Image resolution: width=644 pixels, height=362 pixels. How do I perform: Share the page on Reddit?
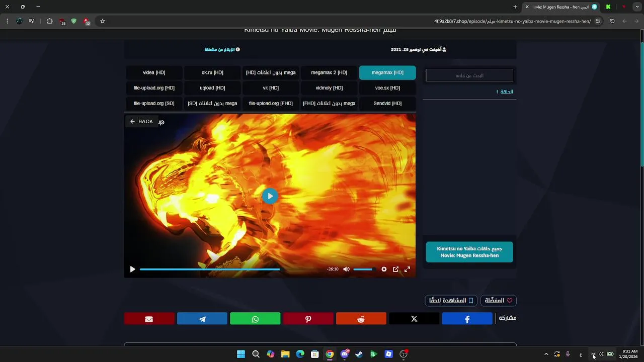[361, 319]
